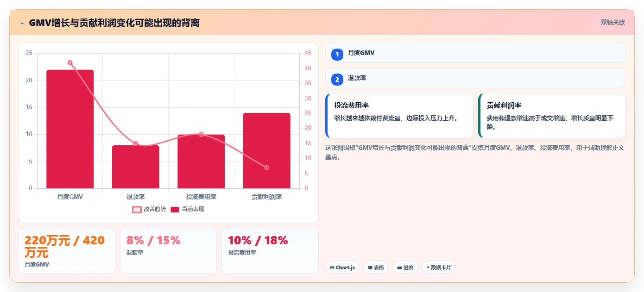Image resolution: width=644 pixels, height=292 pixels.
Task: Toggle 改善趋势 legend swatch
Action: [137, 210]
